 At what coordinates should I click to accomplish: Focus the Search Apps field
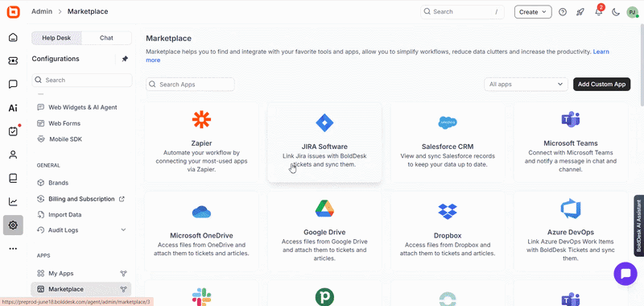point(190,85)
